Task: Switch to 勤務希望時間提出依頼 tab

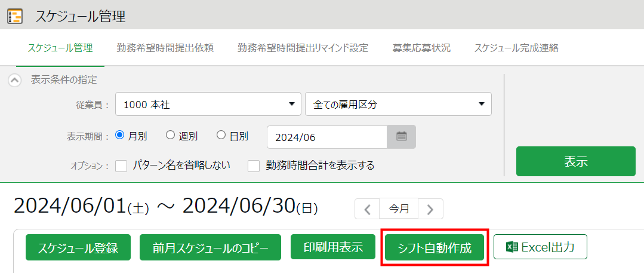Action: point(165,48)
